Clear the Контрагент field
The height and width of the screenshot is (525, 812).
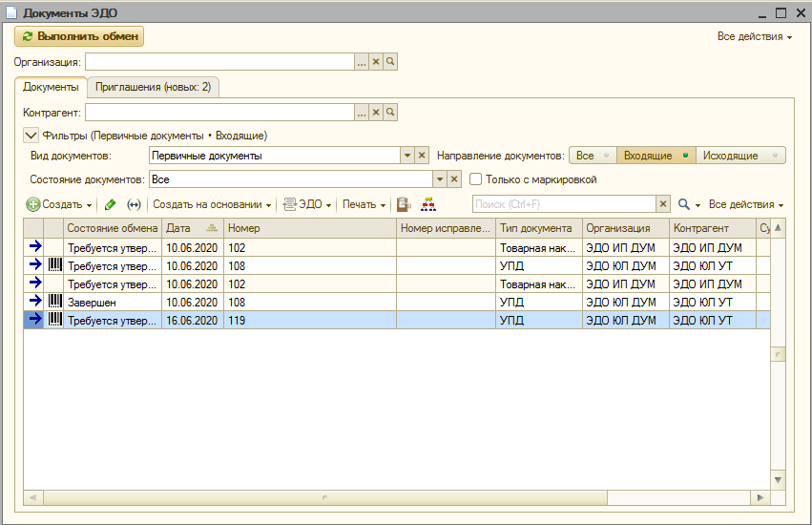pos(376,113)
